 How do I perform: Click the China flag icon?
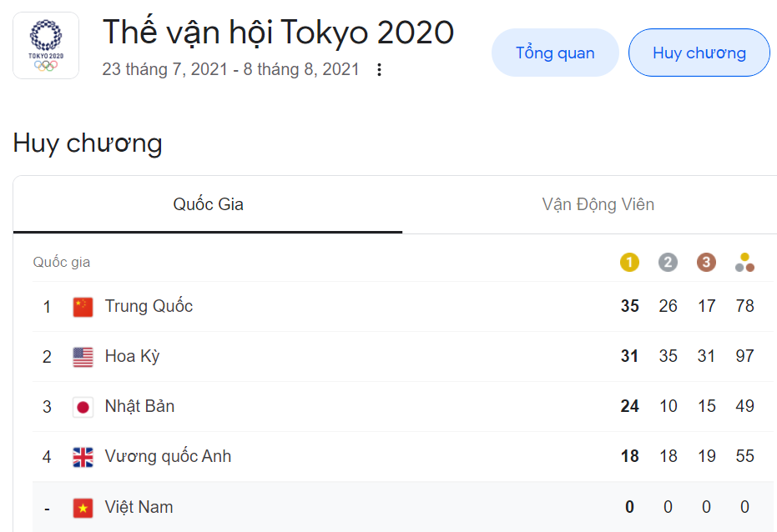[83, 307]
